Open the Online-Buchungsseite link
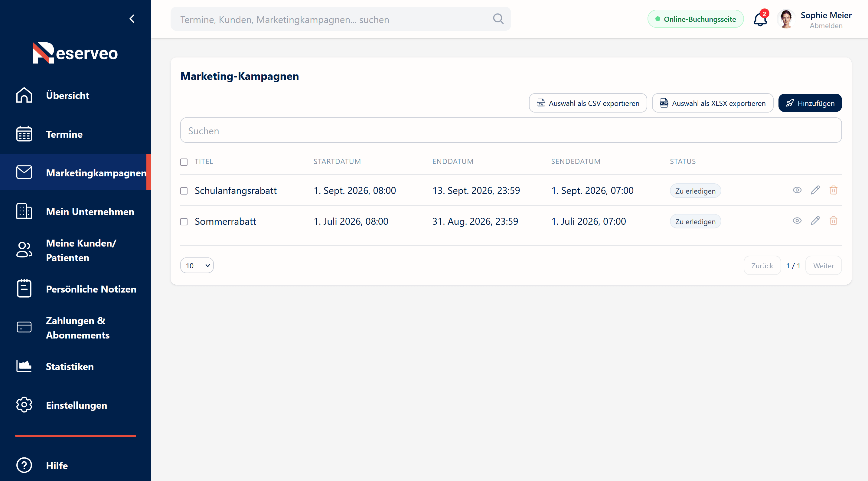The height and width of the screenshot is (481, 868). pyautogui.click(x=696, y=19)
